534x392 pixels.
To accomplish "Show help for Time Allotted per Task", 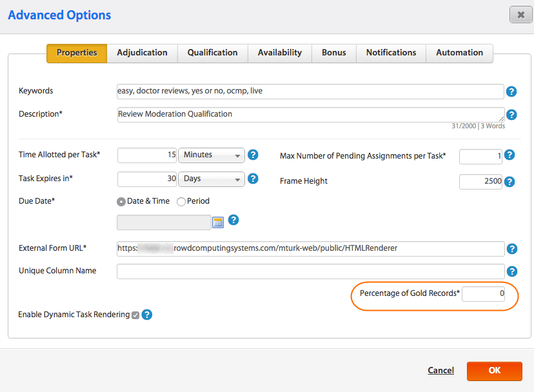I will click(x=253, y=155).
